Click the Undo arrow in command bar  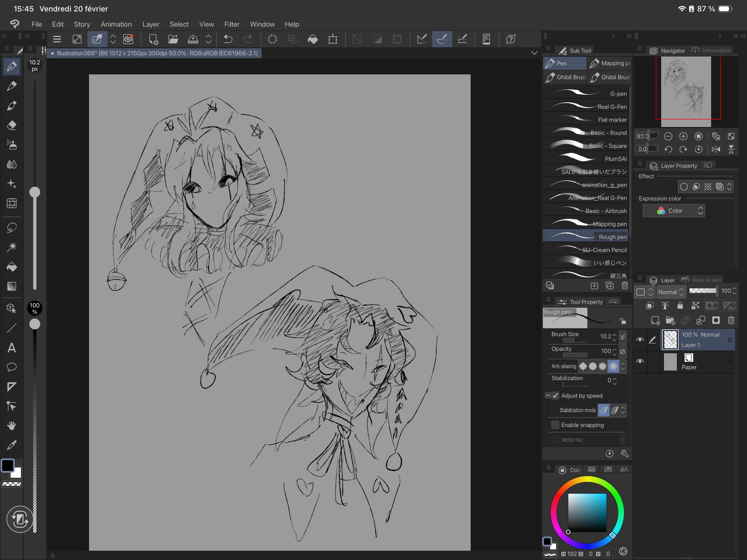(x=228, y=39)
